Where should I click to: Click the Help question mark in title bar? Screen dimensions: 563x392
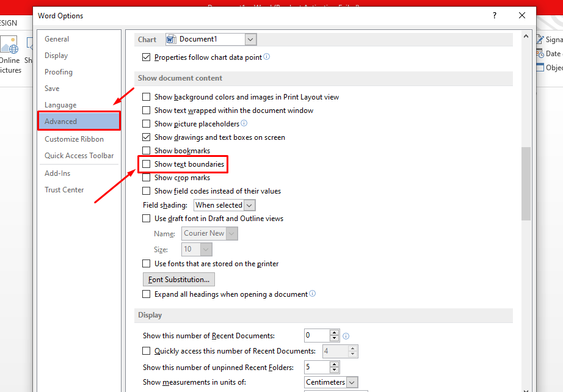(x=495, y=16)
